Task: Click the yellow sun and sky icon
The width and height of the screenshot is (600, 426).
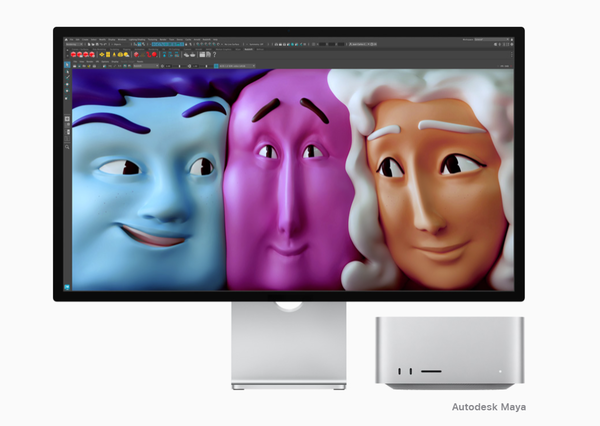Action: (126, 55)
